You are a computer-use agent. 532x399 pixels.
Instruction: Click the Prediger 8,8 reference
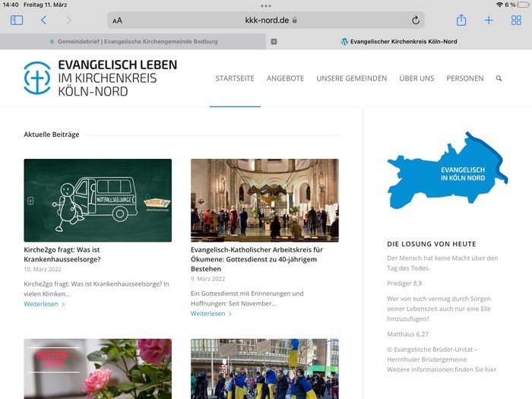click(x=404, y=283)
